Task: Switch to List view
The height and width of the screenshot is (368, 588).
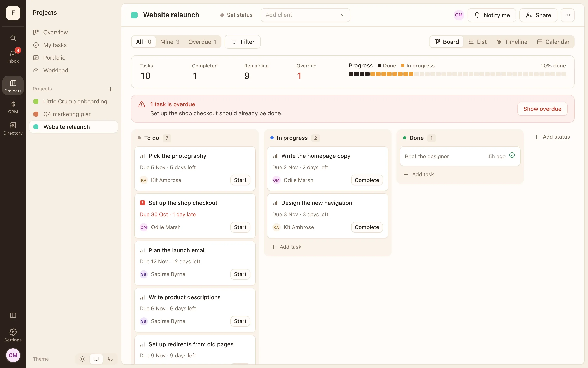Action: [x=478, y=42]
